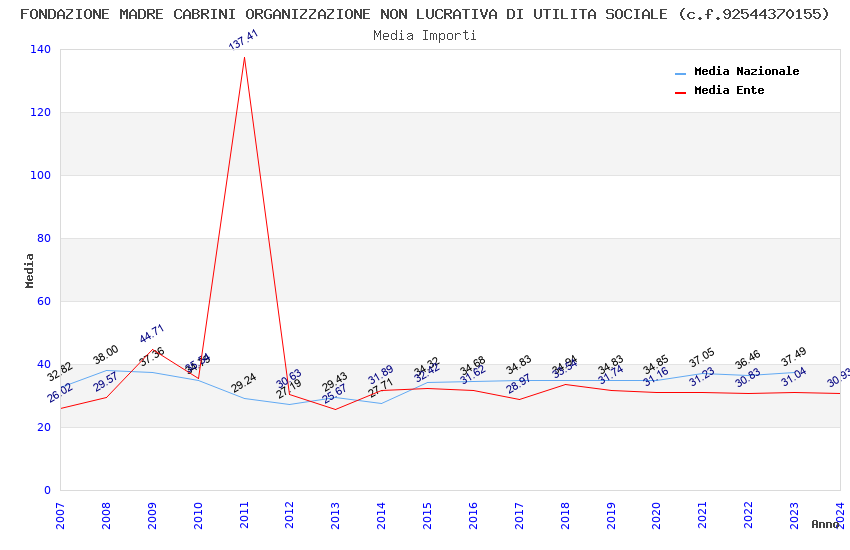Click the 32.82 data label

[x=60, y=372]
